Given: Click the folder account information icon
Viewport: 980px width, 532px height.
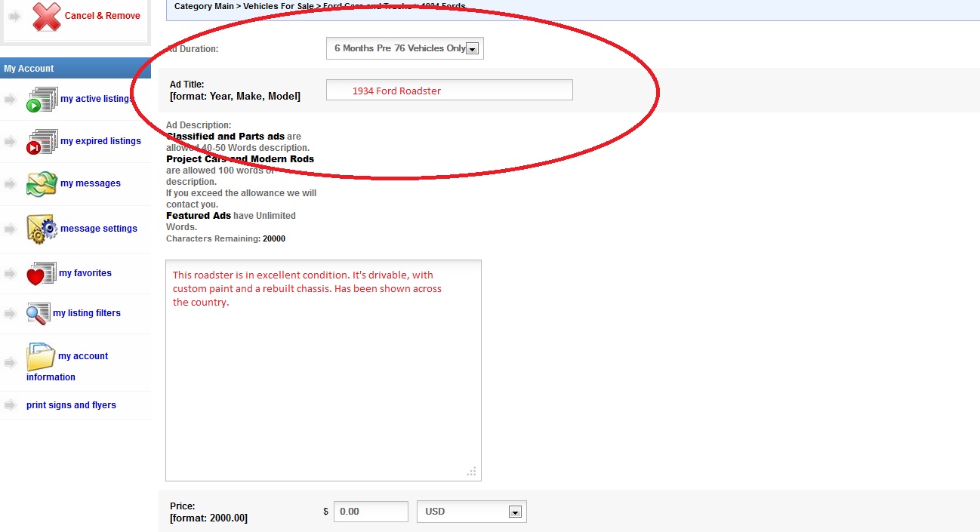Looking at the screenshot, I should click(x=40, y=356).
